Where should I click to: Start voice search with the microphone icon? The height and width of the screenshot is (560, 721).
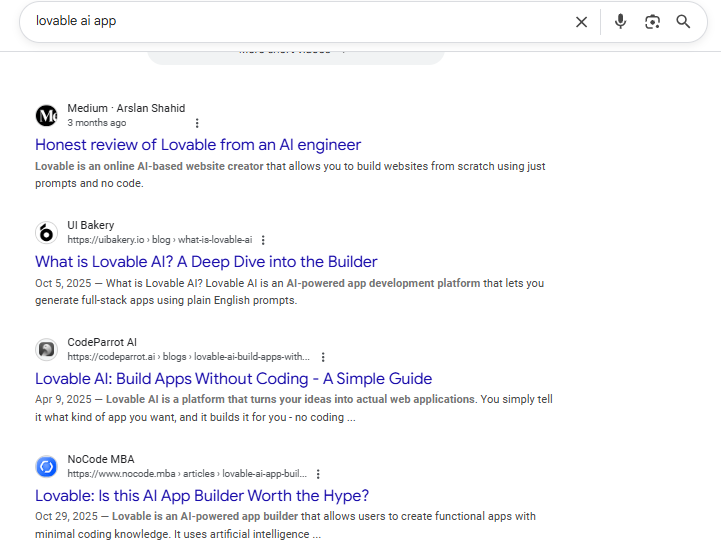click(x=620, y=21)
